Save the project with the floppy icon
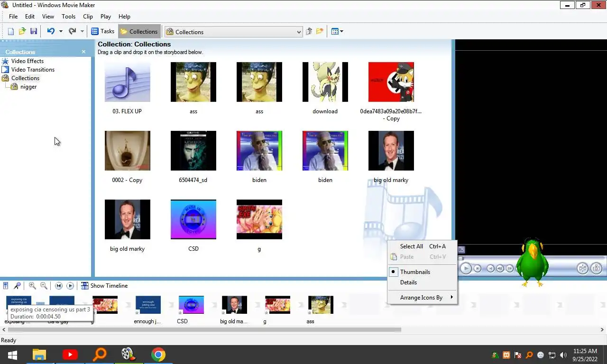The width and height of the screenshot is (607, 364). click(34, 32)
